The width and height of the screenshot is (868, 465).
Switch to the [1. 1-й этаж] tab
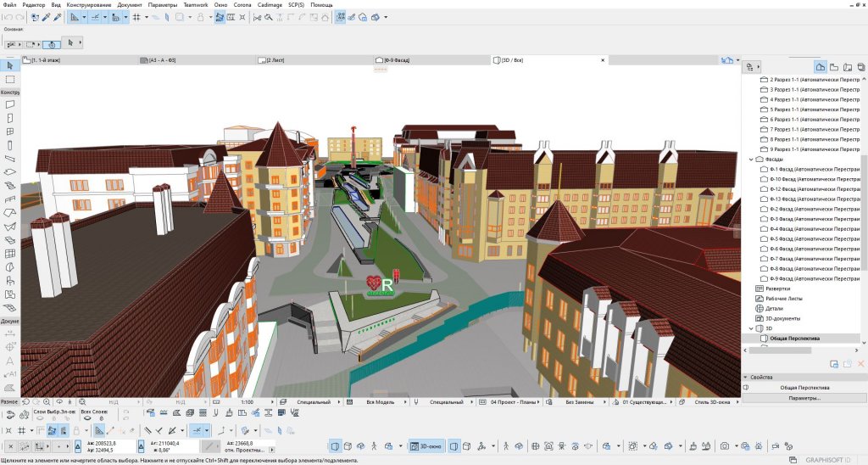[46, 60]
